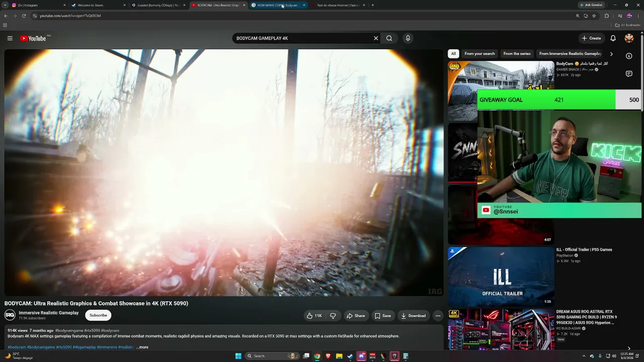The width and height of the screenshot is (644, 362).
Task: Open the Immersive Realistic Gameplay channel avatar
Action: click(10, 315)
